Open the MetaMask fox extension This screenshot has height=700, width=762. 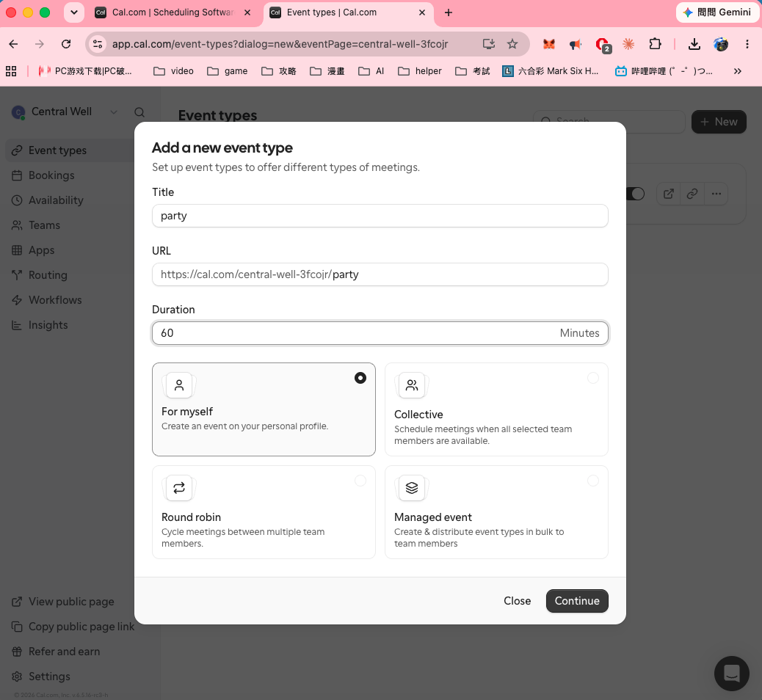pos(549,44)
